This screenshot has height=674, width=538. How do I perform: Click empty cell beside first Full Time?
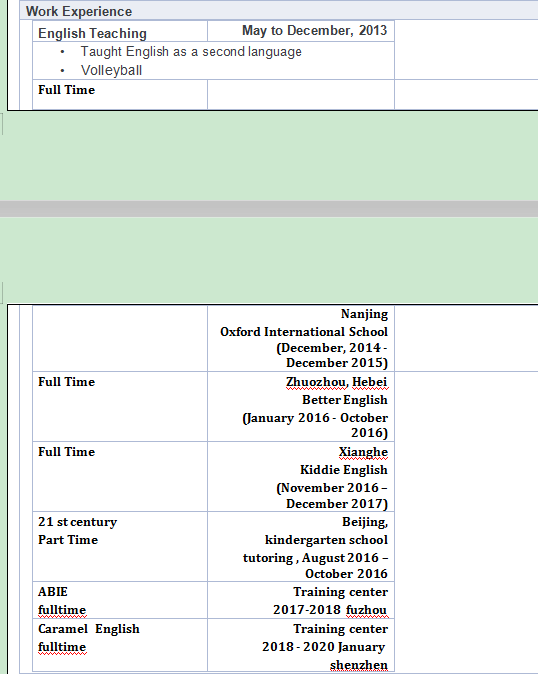click(x=301, y=95)
